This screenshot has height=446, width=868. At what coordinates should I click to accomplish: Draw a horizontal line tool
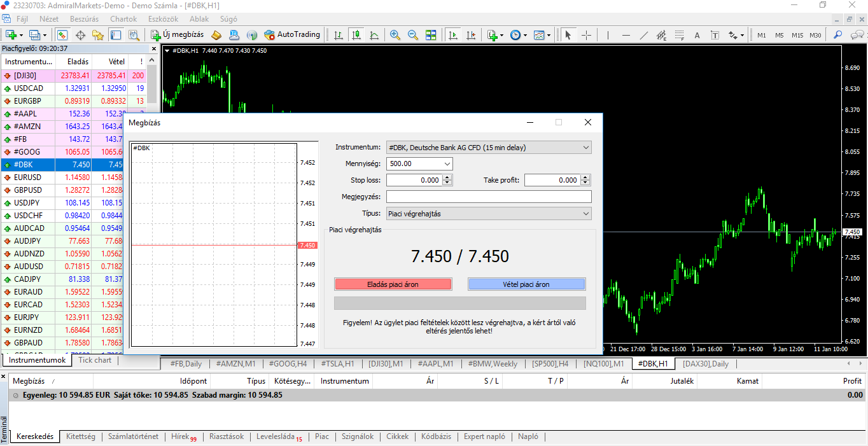pyautogui.click(x=626, y=35)
